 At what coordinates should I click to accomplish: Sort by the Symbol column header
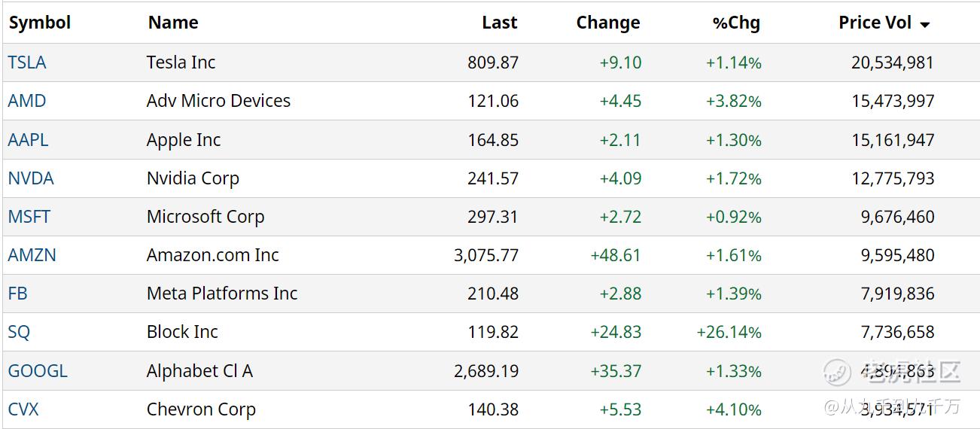(x=40, y=23)
